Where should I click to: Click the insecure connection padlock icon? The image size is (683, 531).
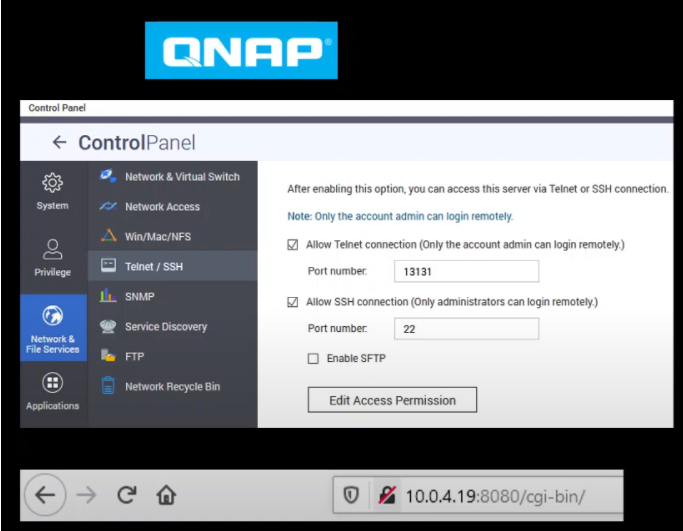(387, 495)
